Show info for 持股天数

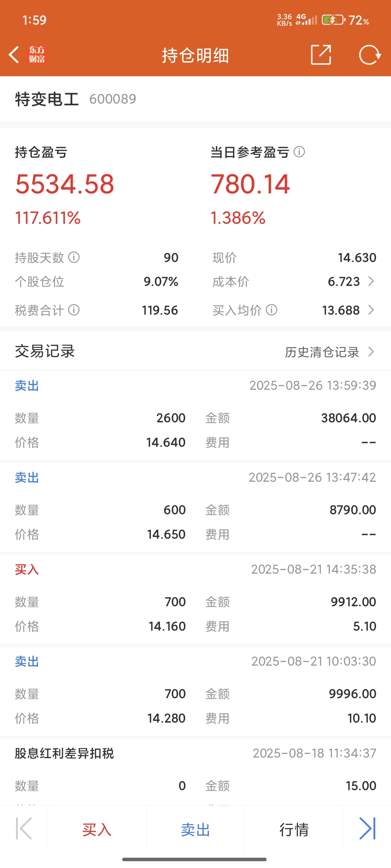click(x=74, y=257)
